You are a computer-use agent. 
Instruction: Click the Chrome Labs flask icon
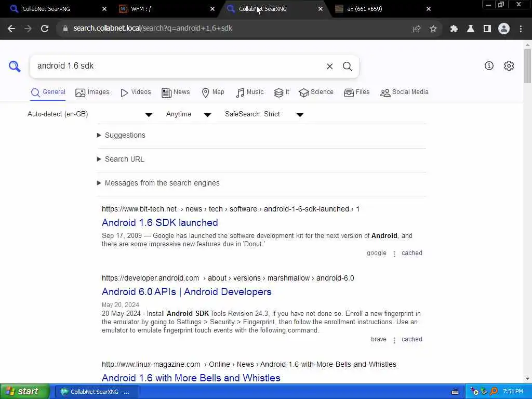(470, 29)
